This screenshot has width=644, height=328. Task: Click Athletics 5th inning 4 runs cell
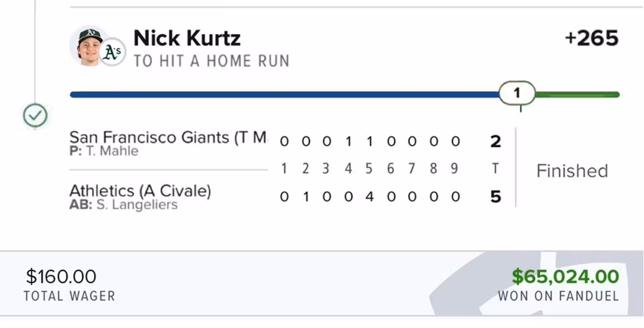370,197
